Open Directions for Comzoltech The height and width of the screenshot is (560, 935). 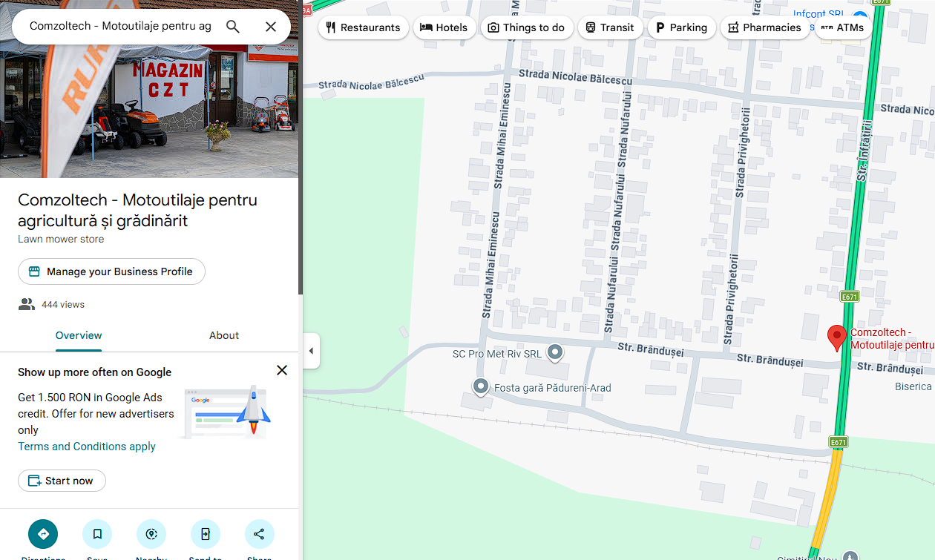(x=43, y=534)
